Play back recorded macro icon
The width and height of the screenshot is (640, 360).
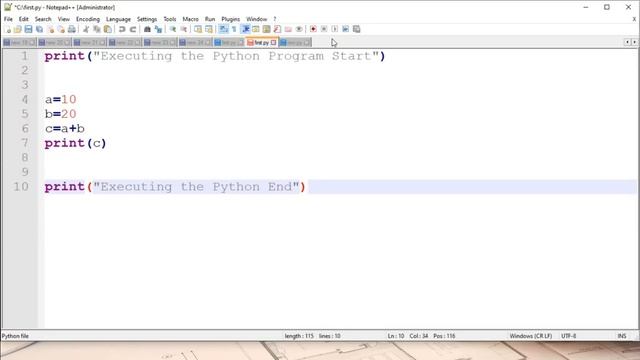pos(335,29)
